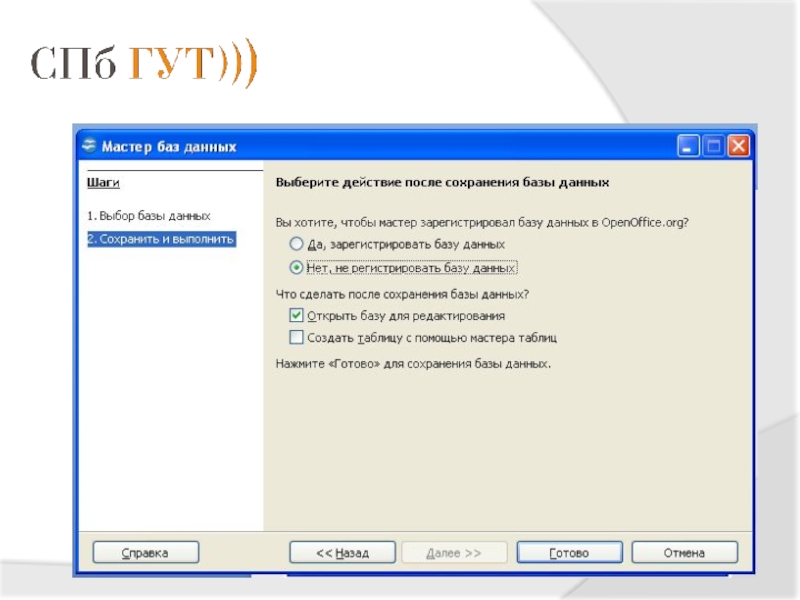This screenshot has height=600, width=800.
Task: Cancel the wizard with Отмена
Action: coord(685,553)
